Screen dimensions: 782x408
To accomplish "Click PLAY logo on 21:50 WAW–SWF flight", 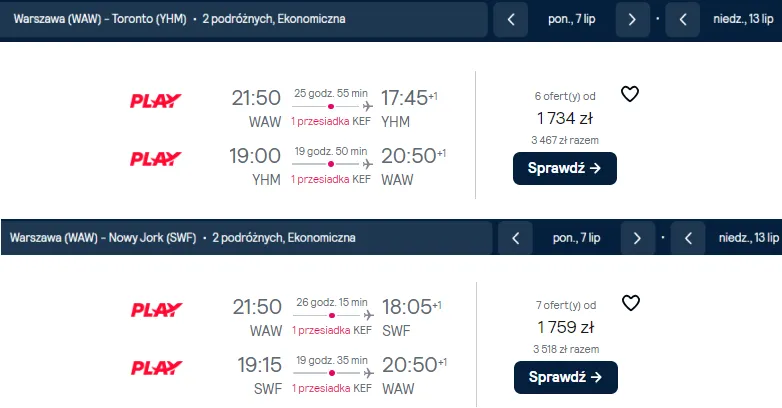I will [x=157, y=310].
